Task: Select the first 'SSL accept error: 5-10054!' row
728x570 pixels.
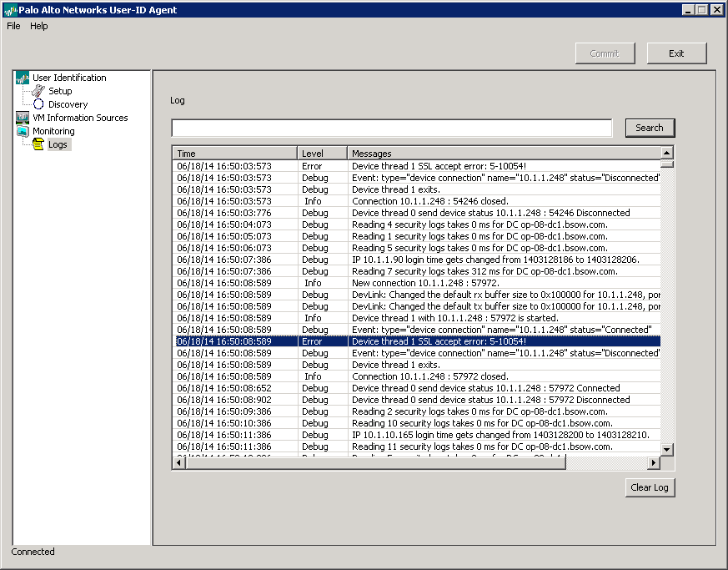Action: (416, 166)
